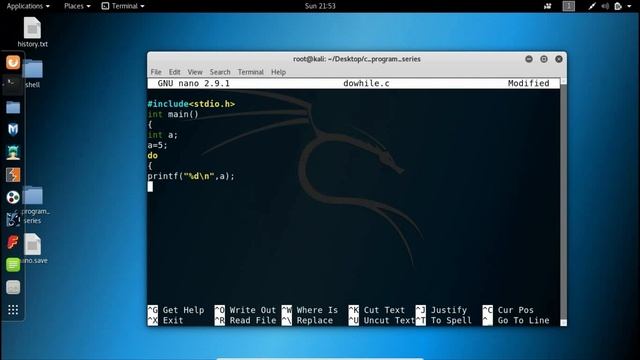Click the workspace 1 indicator in top bar
Screen dimensions: 640x360
pos(569,6)
